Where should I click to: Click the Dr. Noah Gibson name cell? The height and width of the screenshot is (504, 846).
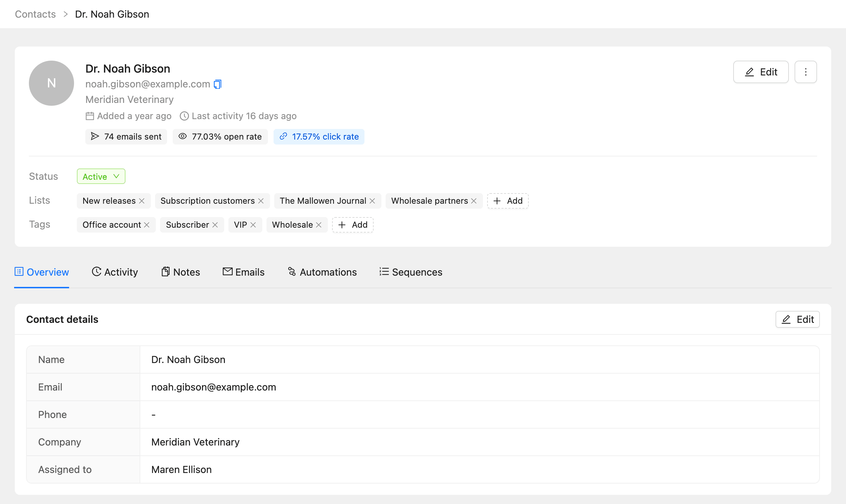tap(479, 359)
